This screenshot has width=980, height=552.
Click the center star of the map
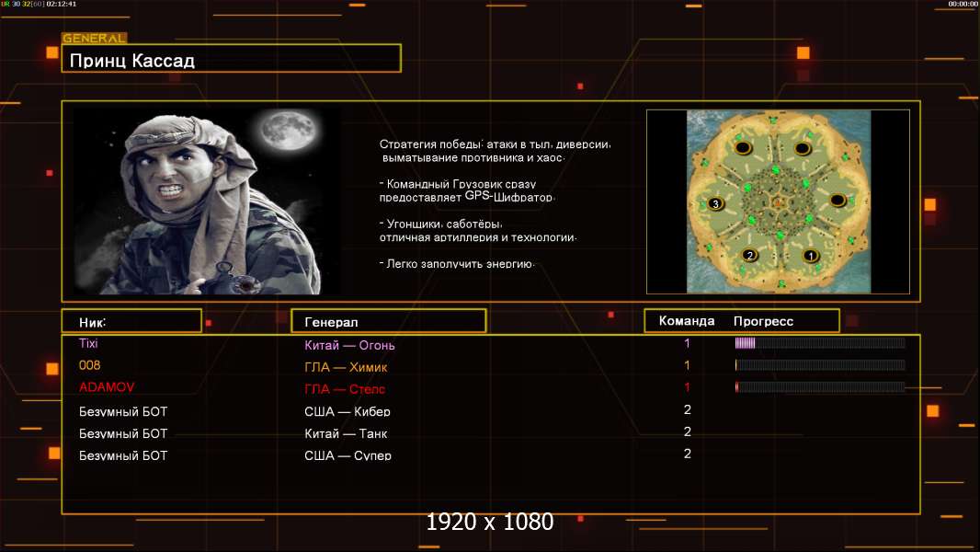click(778, 201)
